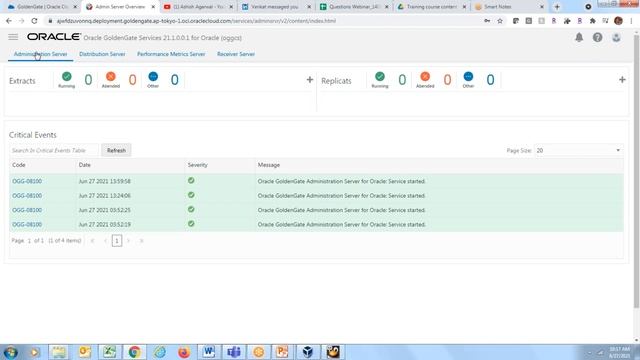Add a new Replicat with plus icon

(x=622, y=80)
